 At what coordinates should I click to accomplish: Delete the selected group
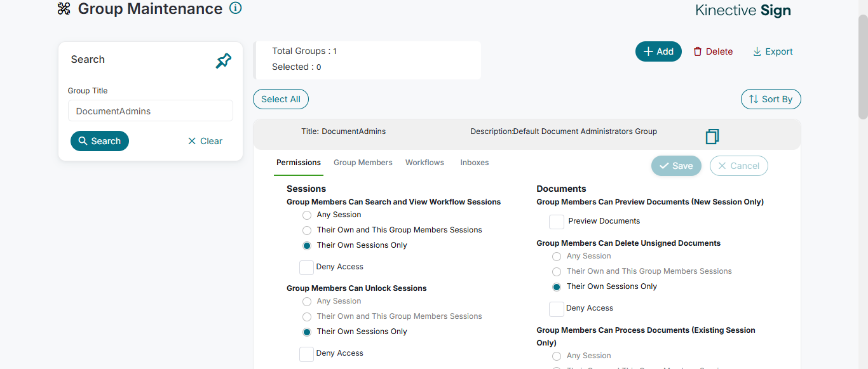tap(713, 51)
